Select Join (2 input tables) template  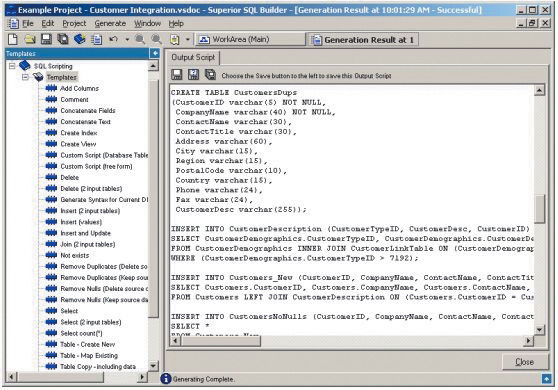tap(88, 244)
